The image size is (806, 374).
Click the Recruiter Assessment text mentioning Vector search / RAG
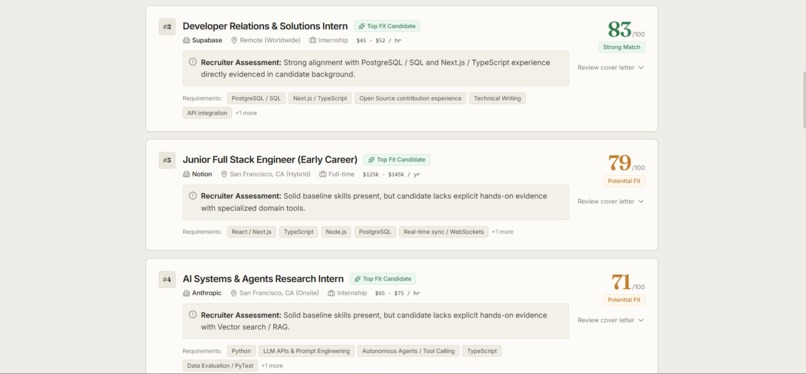374,321
